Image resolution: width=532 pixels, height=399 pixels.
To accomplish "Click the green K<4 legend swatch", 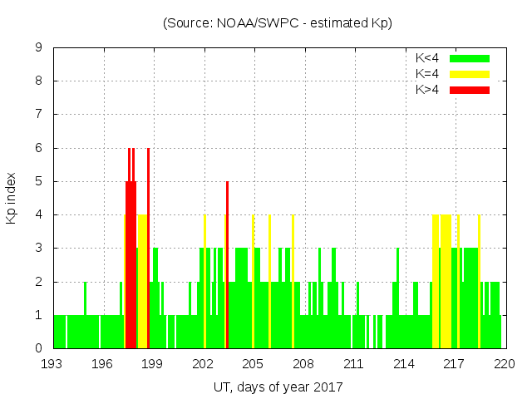I will click(x=470, y=58).
